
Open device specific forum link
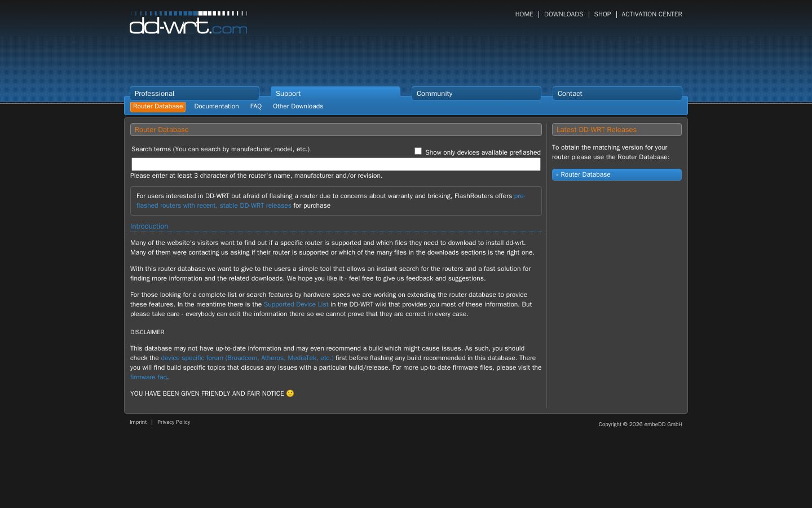click(x=247, y=358)
